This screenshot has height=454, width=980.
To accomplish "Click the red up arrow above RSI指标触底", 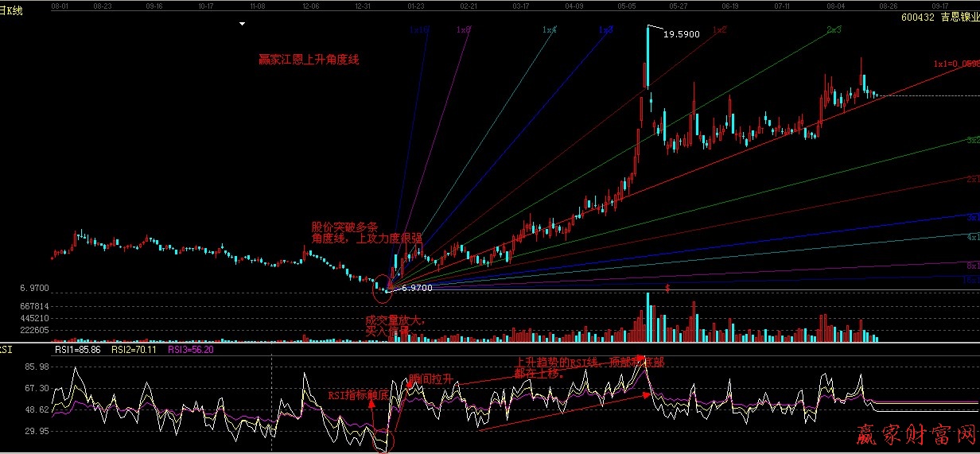I will click(371, 405).
